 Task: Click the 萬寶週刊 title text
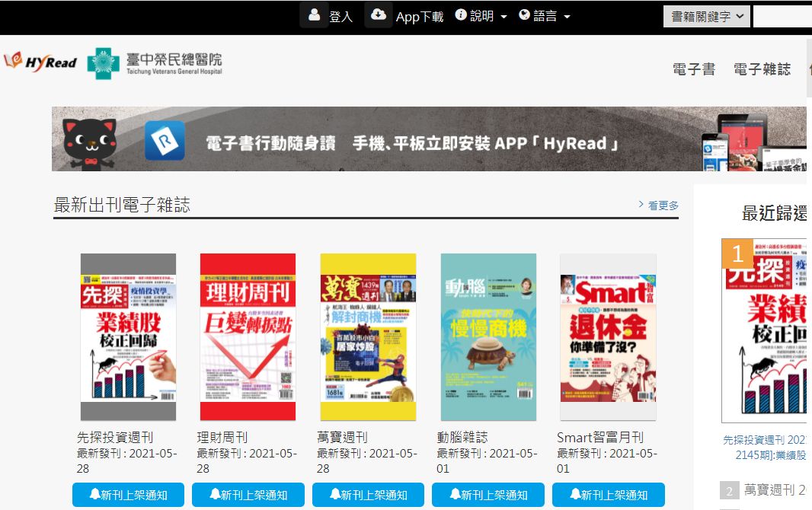(342, 438)
